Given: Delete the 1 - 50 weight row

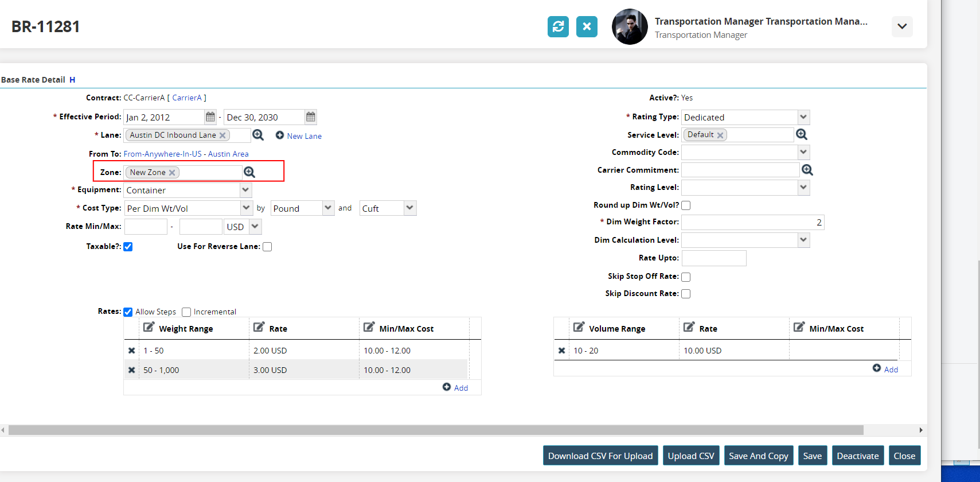Looking at the screenshot, I should click(x=132, y=351).
